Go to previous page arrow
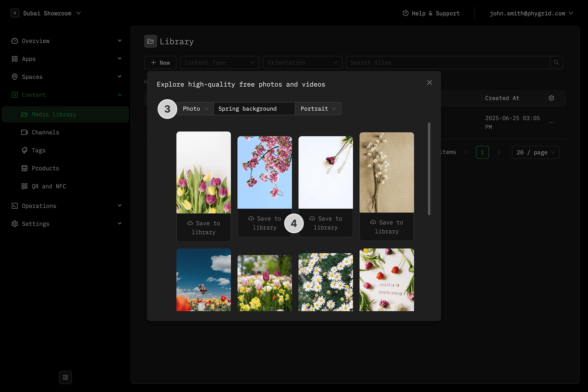The height and width of the screenshot is (392, 588). [466, 152]
